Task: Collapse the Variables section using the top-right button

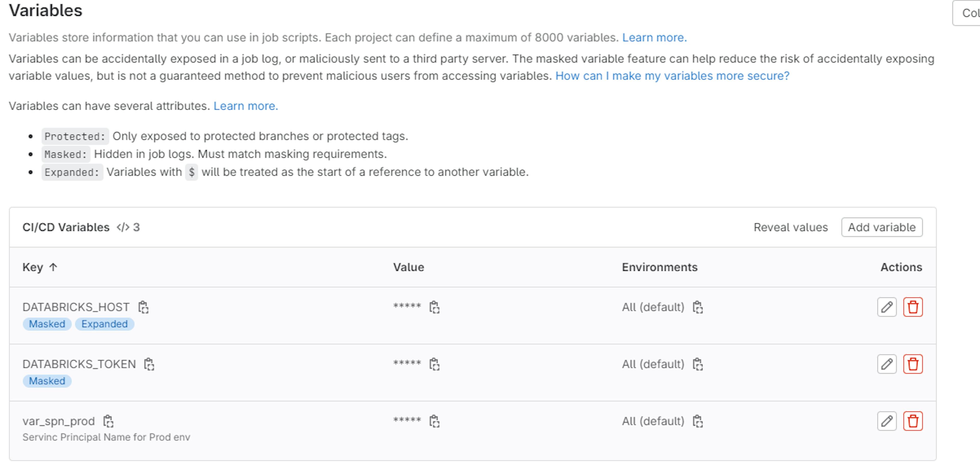Action: click(968, 13)
